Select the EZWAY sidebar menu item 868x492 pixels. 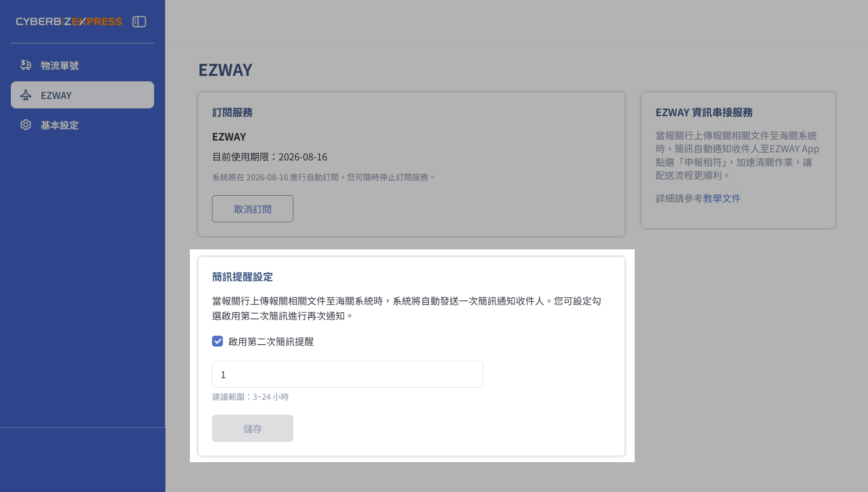click(82, 95)
